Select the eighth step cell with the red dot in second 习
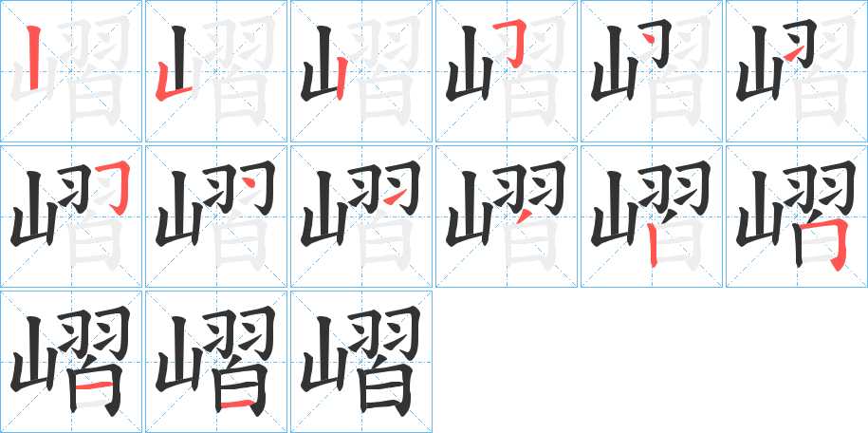 pos(216,216)
